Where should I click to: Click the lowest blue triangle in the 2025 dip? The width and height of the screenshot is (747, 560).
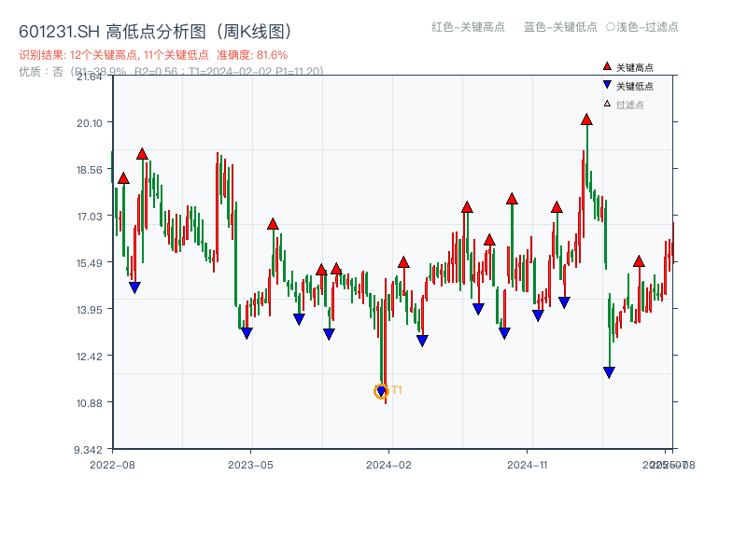608,371
